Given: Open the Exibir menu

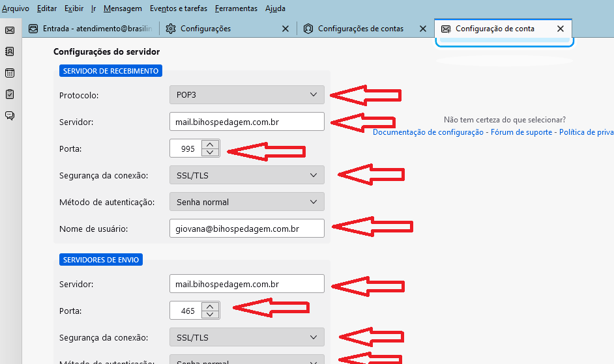Looking at the screenshot, I should 74,8.
